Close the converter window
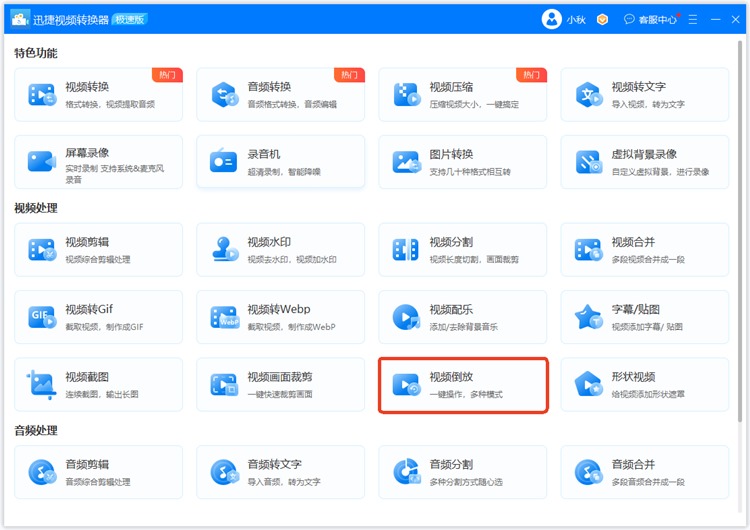This screenshot has height=530, width=750. (x=736, y=19)
